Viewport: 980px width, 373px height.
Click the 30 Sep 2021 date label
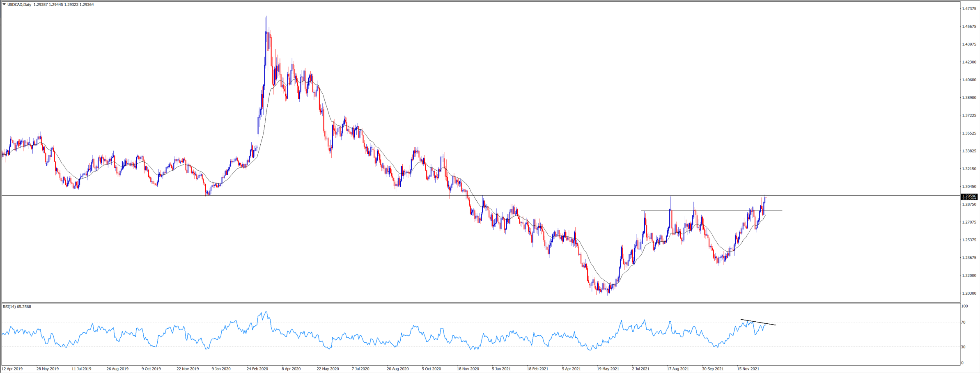pyautogui.click(x=713, y=369)
